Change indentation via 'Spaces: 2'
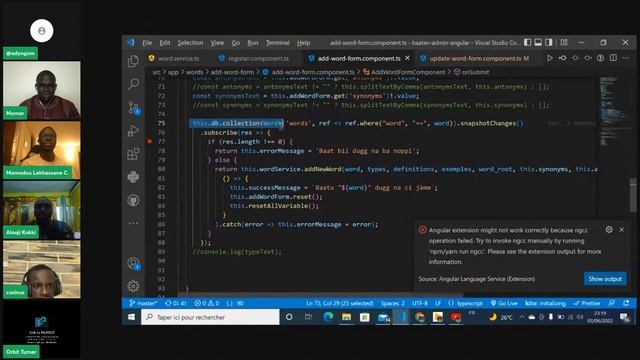Image resolution: width=640 pixels, height=360 pixels. point(393,303)
